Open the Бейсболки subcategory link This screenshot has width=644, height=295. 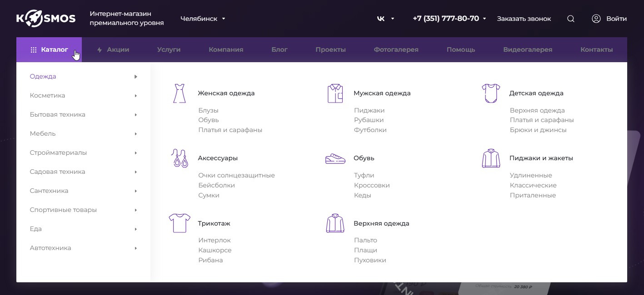[216, 186]
